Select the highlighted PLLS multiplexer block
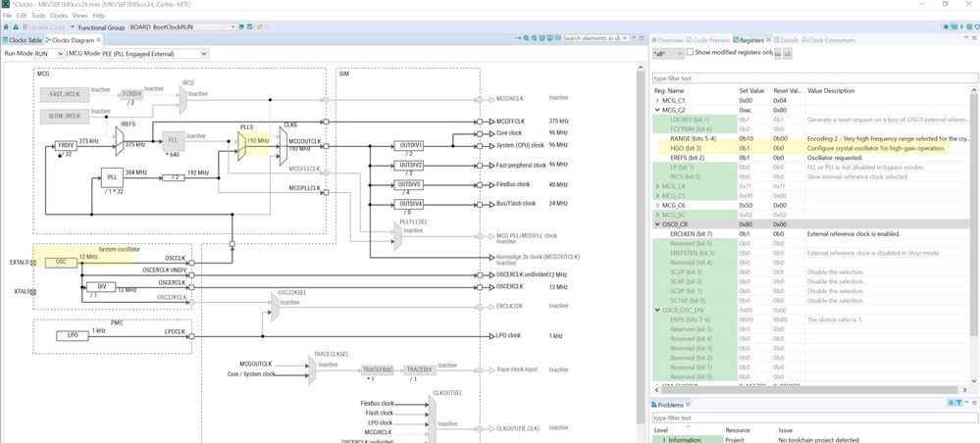This screenshot has height=443, width=980. pyautogui.click(x=241, y=146)
